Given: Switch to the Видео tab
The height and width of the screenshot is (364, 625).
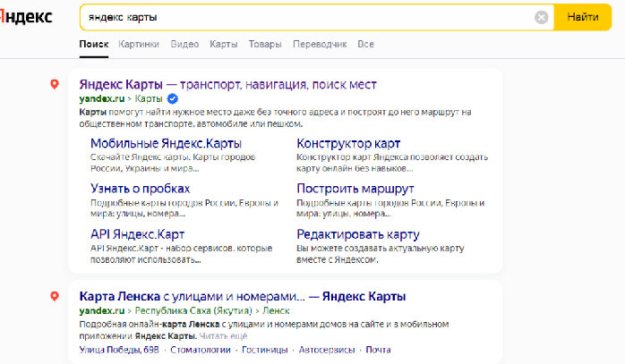Looking at the screenshot, I should 184,44.
